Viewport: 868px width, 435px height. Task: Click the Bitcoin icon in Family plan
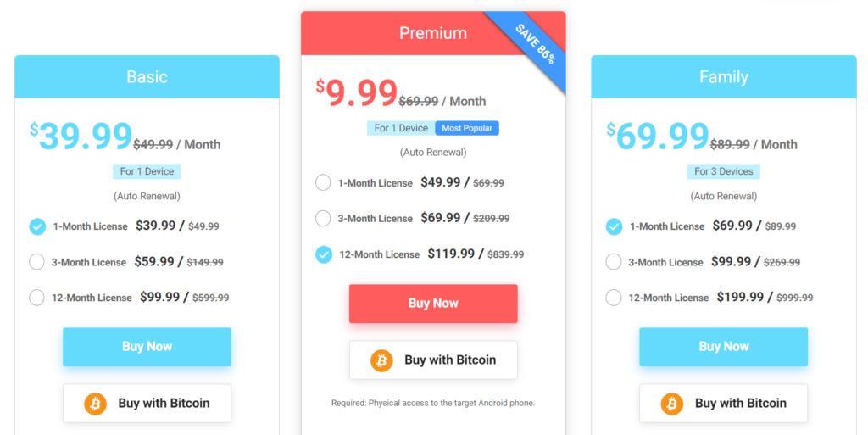coord(672,404)
